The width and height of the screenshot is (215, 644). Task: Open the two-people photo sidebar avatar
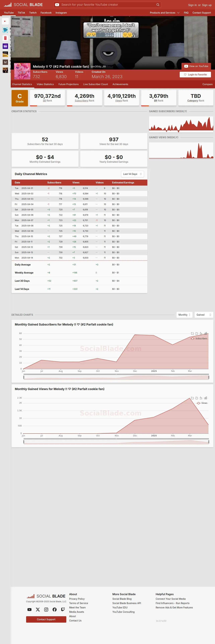tap(5, 70)
